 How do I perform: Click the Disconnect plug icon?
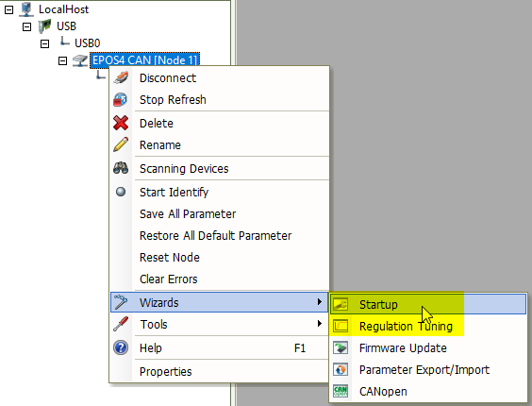(121, 77)
